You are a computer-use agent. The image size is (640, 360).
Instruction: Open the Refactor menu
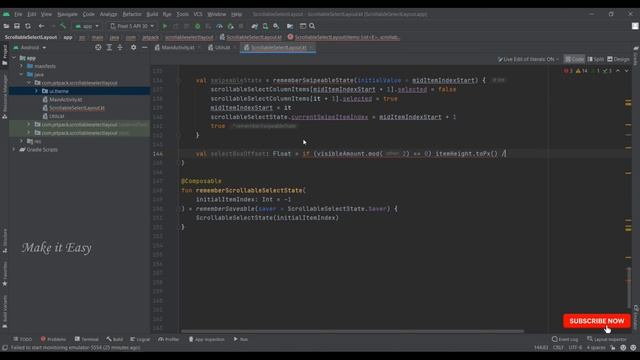pos(132,14)
